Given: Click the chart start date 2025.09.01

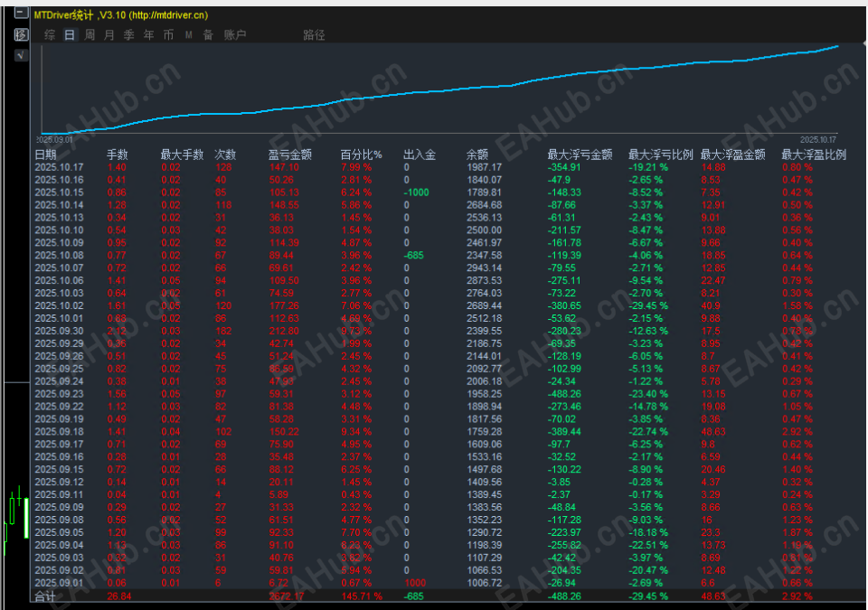Looking at the screenshot, I should click(x=54, y=139).
